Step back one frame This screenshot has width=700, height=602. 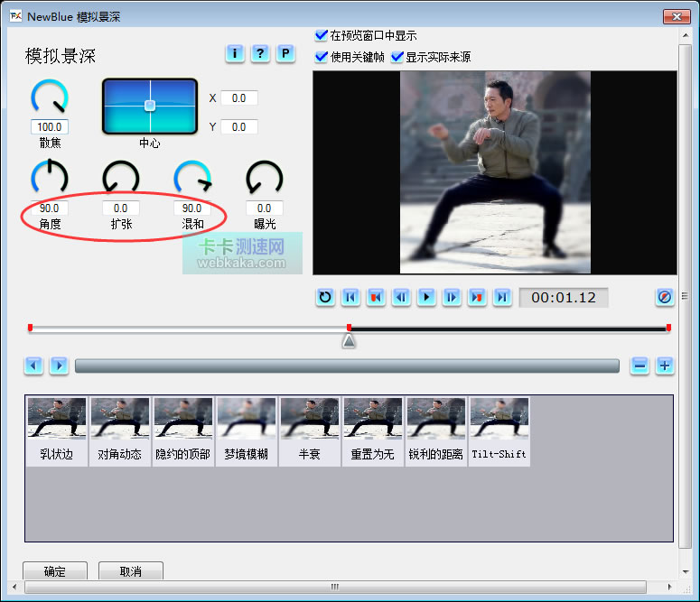[x=402, y=297]
